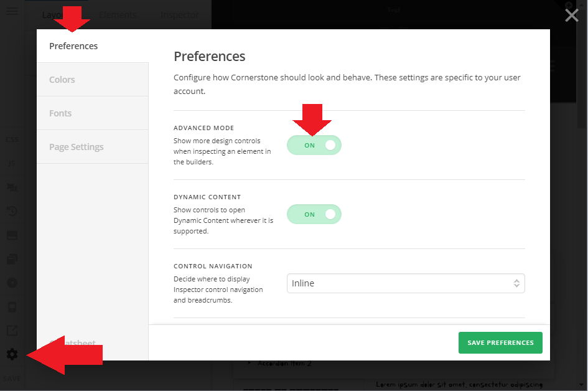This screenshot has height=391, width=588.
Task: Close the preferences modal with the X
Action: tap(571, 16)
